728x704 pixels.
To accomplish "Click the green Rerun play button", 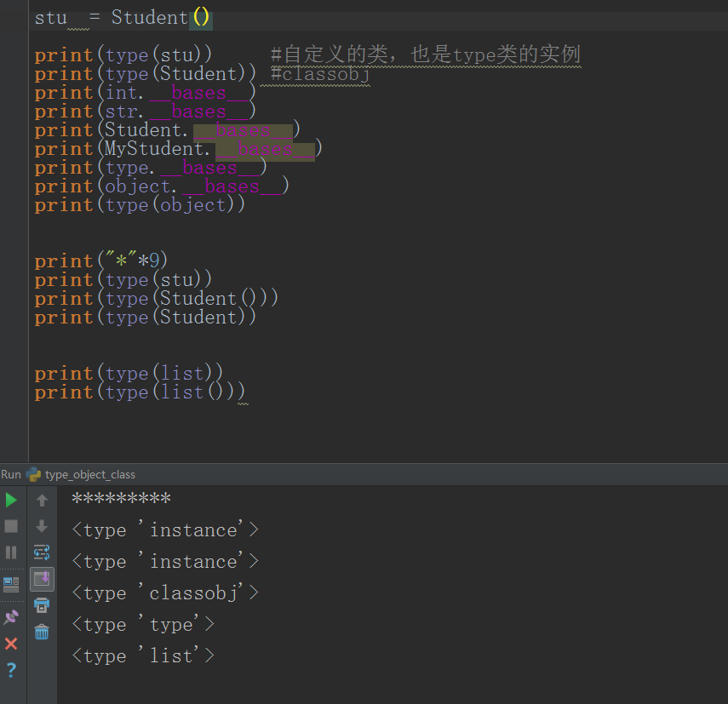I will tap(11, 501).
